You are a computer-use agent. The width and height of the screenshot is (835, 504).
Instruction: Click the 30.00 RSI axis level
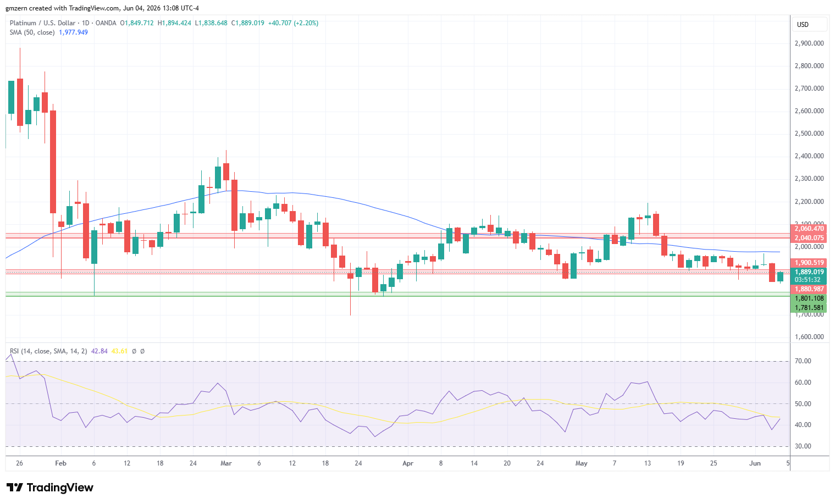[x=803, y=446]
